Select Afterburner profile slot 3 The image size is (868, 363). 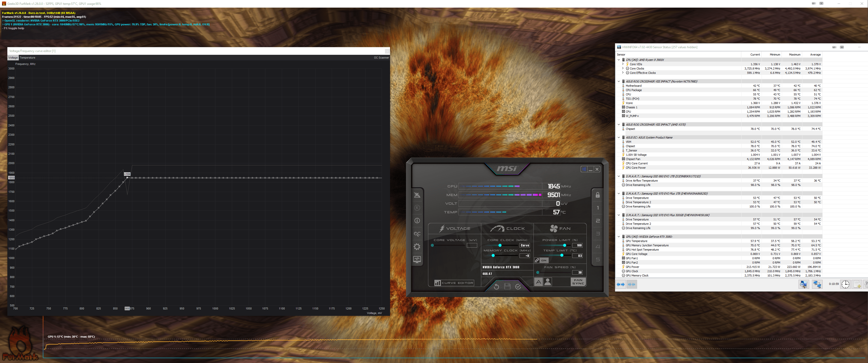pyautogui.click(x=598, y=233)
